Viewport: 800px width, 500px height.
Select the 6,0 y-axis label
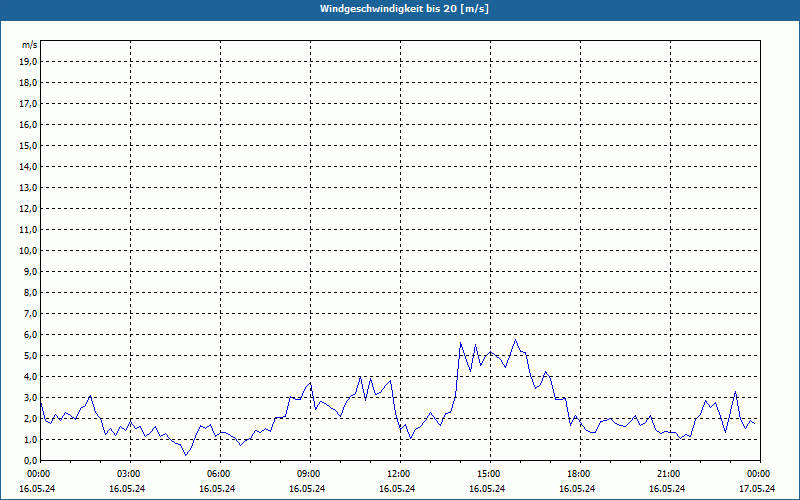tap(31, 334)
